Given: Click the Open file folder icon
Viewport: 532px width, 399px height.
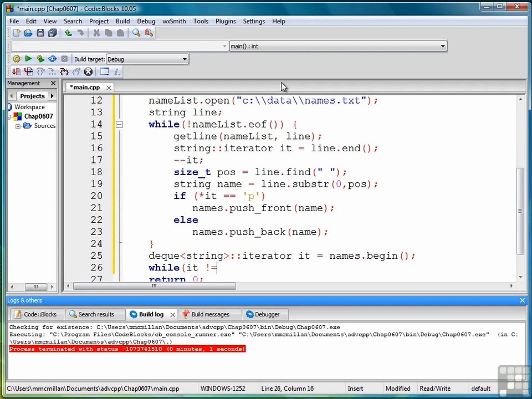Looking at the screenshot, I should pyautogui.click(x=28, y=33).
